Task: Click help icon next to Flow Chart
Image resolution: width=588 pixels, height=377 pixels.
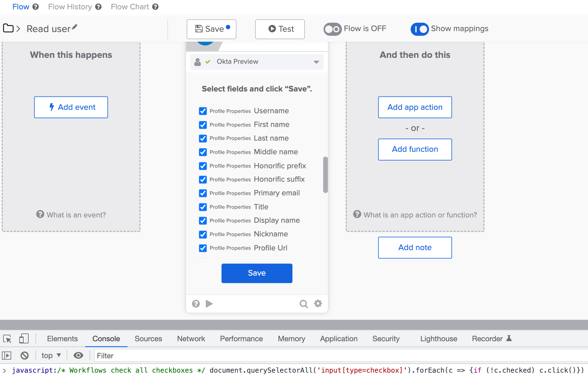Action: [x=156, y=7]
